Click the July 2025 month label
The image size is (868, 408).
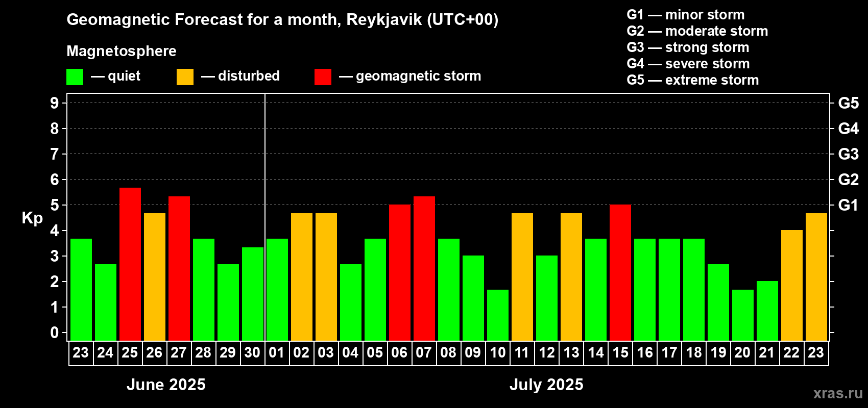coord(546,385)
